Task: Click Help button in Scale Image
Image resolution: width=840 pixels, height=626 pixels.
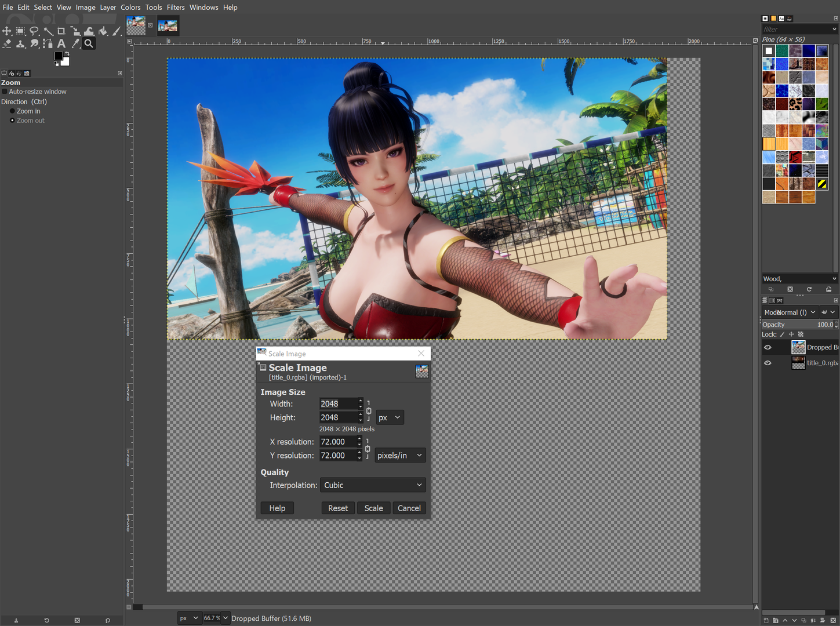Action: pyautogui.click(x=277, y=508)
